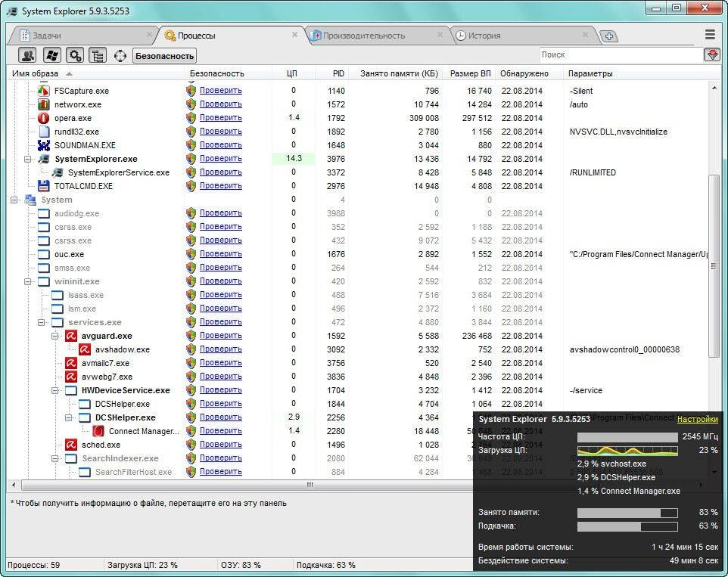
Task: Click the Windows flag toolbar icon
Action: pyautogui.click(x=52, y=56)
